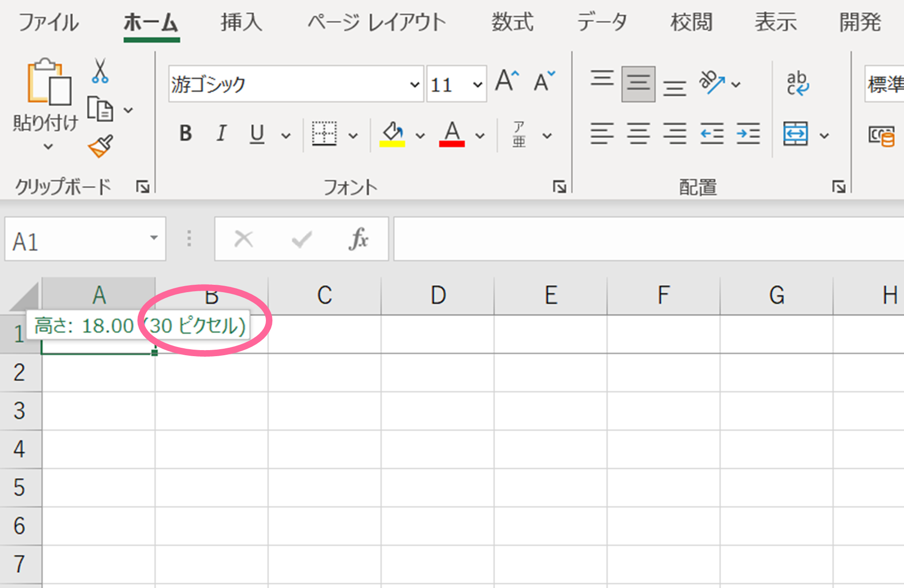Viewport: 904px width, 588px height.
Task: Click the Cut scissors icon
Action: pos(100,70)
